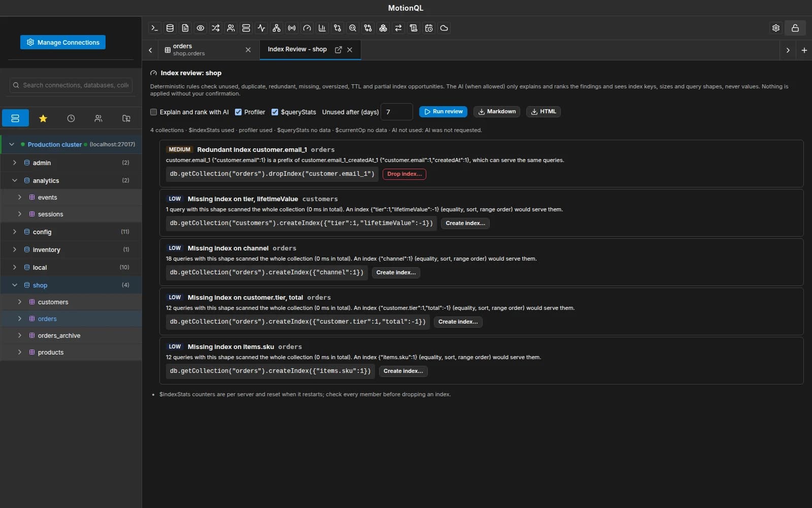Open settings gear at top right
Screen dimensions: 812x508
click(x=776, y=28)
